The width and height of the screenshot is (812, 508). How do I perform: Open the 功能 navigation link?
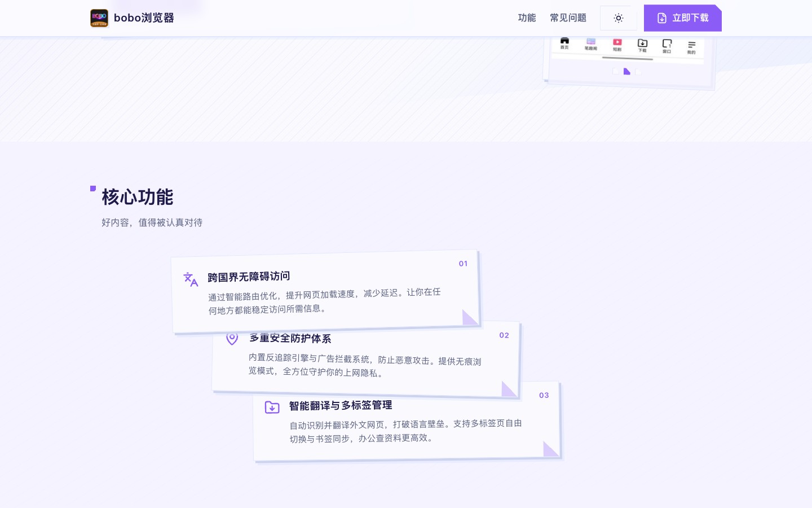527,18
